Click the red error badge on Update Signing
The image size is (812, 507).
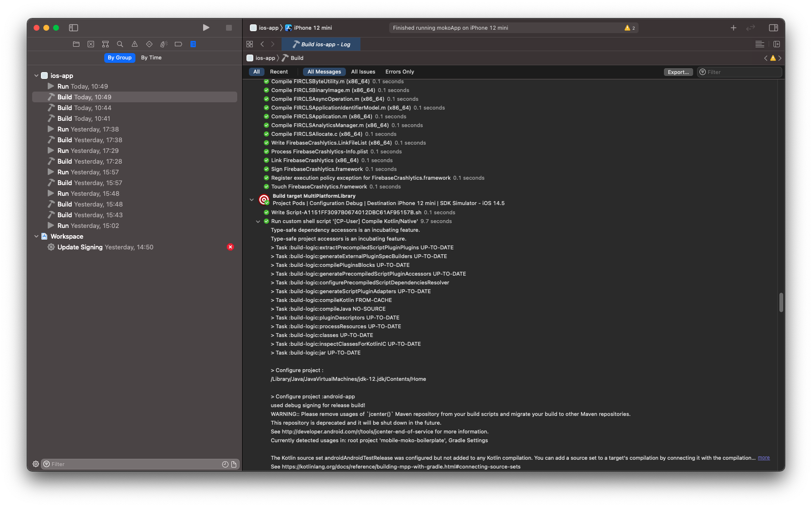[x=230, y=247]
